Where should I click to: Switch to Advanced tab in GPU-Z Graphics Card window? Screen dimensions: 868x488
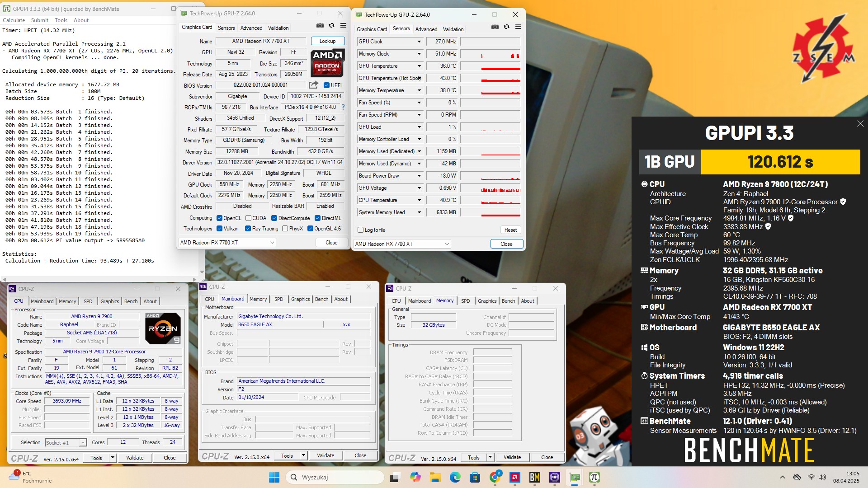tap(251, 28)
